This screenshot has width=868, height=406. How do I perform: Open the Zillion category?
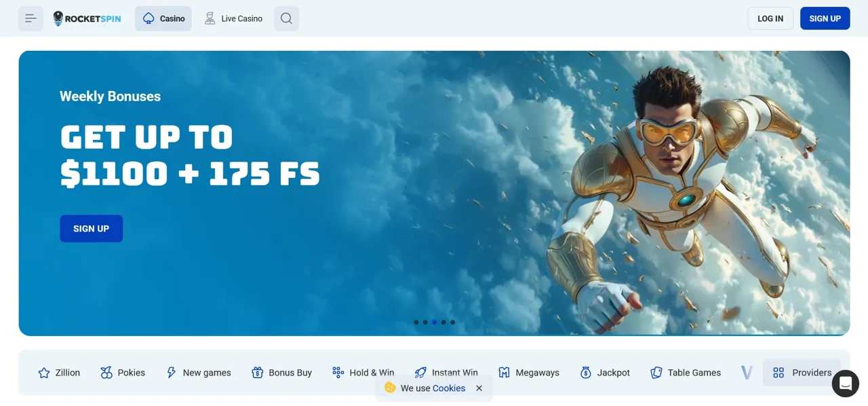pyautogui.click(x=59, y=373)
